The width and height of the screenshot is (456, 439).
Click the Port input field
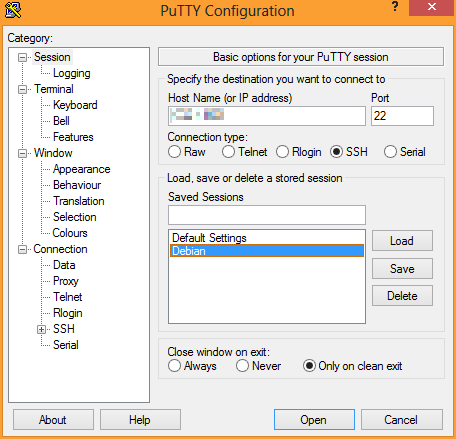pos(402,116)
